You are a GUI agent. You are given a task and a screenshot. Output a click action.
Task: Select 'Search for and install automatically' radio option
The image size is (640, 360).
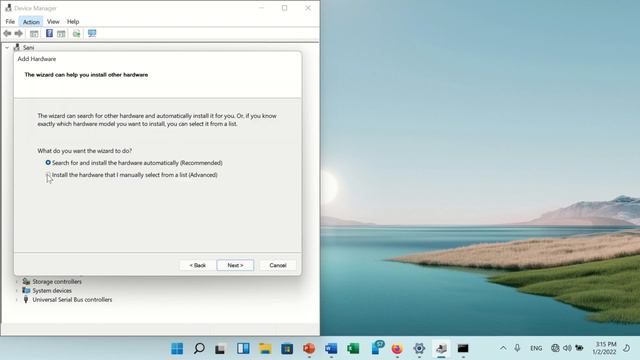[x=48, y=162]
